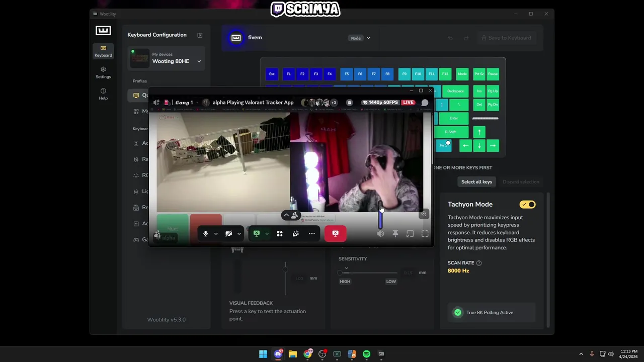Open soundboard icon in Discord call

coord(296,233)
